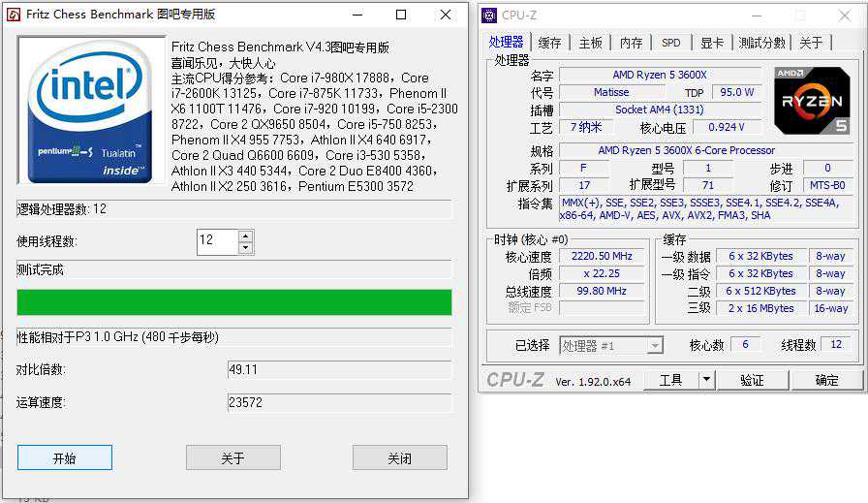Open the 处理器 #1 selection dropdown
Image resolution: width=868 pixels, height=503 pixels.
point(655,346)
